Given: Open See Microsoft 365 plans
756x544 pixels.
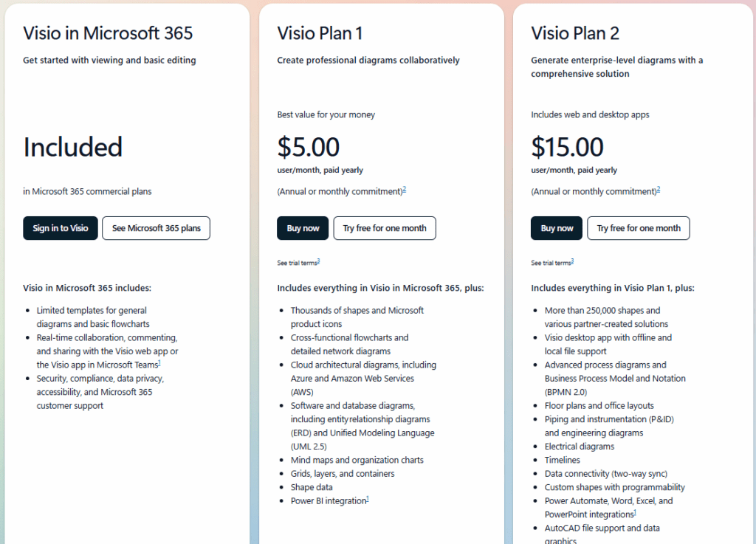Looking at the screenshot, I should coord(156,228).
